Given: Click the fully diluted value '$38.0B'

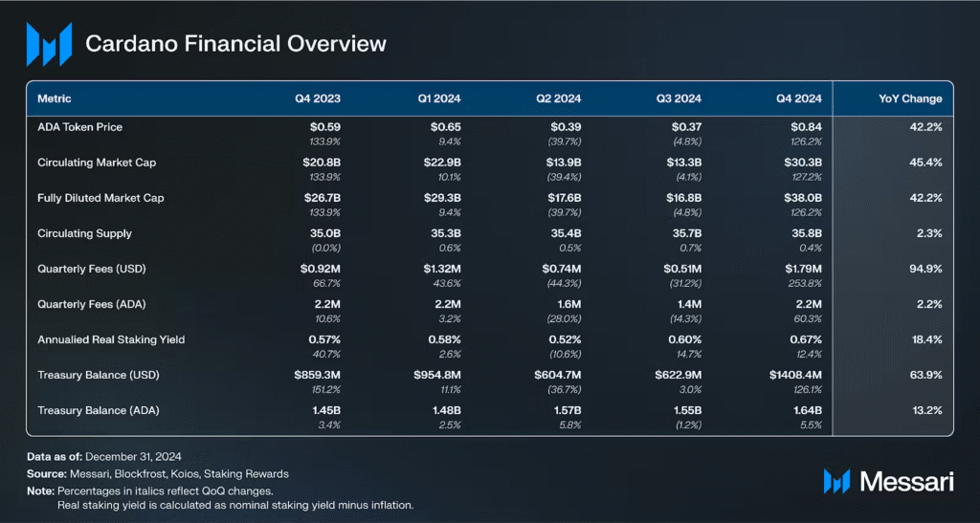Looking at the screenshot, I should 803,198.
